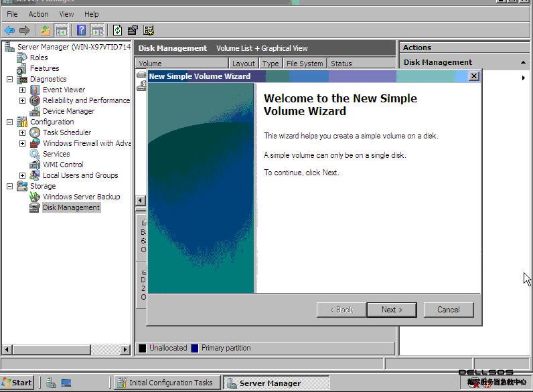The height and width of the screenshot is (392, 533).
Task: Expand the Event Viewer node
Action: (22, 90)
